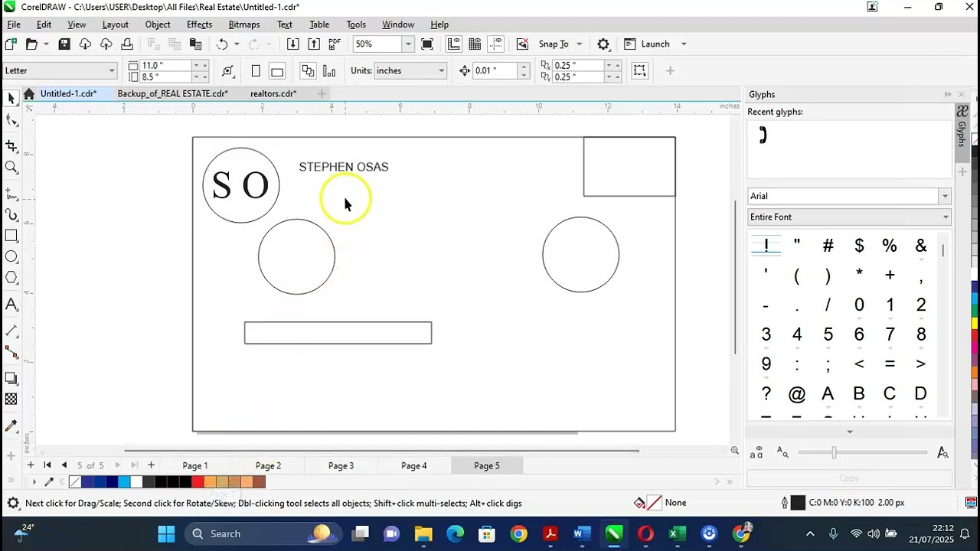Go to first page button
This screenshot has width=980, height=551.
[47, 465]
